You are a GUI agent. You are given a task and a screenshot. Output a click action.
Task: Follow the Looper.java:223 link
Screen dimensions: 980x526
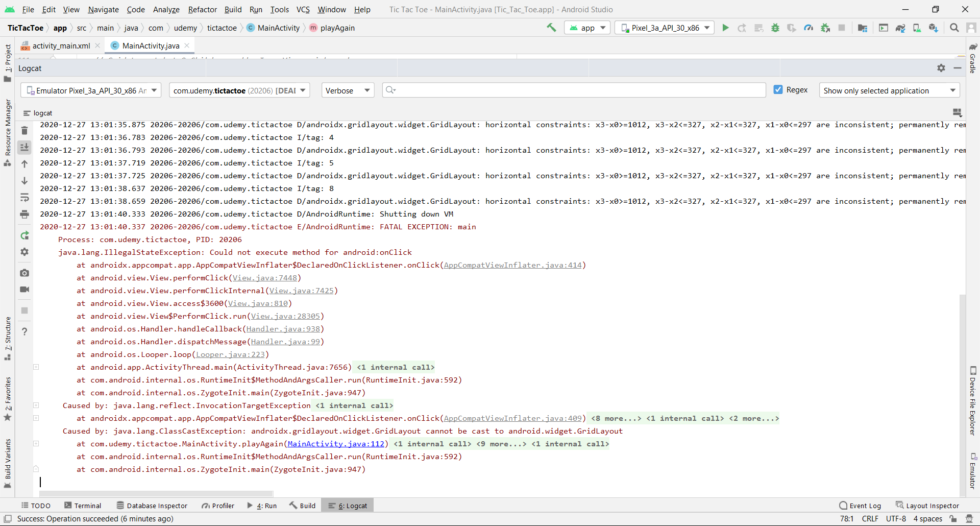click(230, 354)
